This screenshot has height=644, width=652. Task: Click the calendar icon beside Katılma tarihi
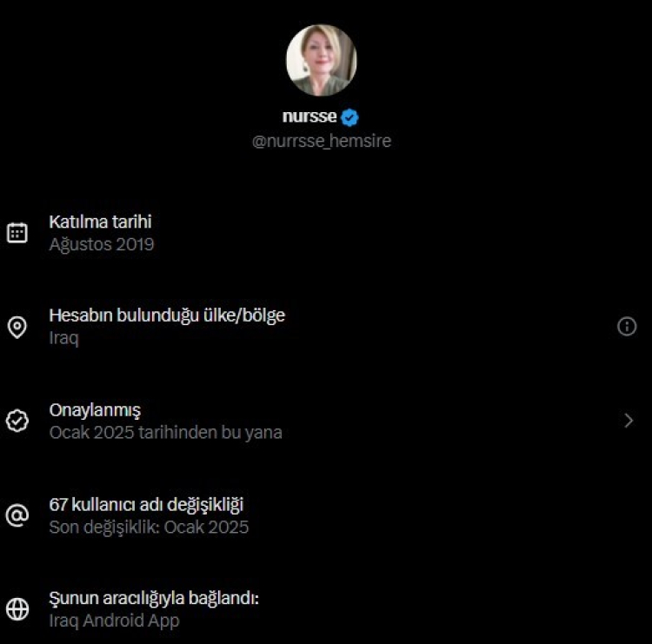pyautogui.click(x=17, y=233)
